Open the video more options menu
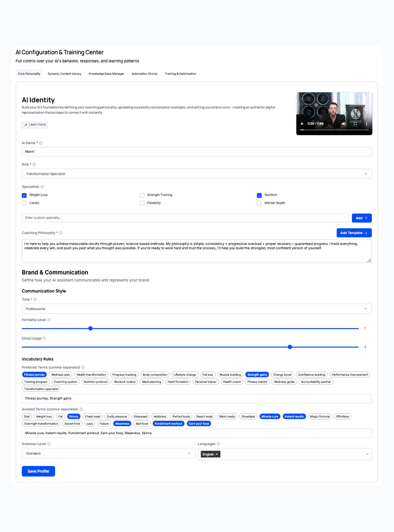This screenshot has height=532, width=394. tap(366, 124)
